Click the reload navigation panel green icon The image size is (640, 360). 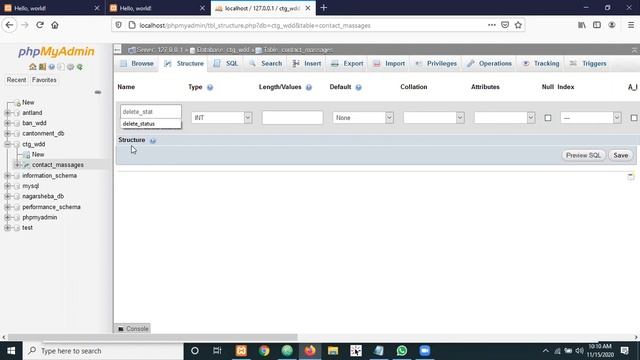click(80, 67)
